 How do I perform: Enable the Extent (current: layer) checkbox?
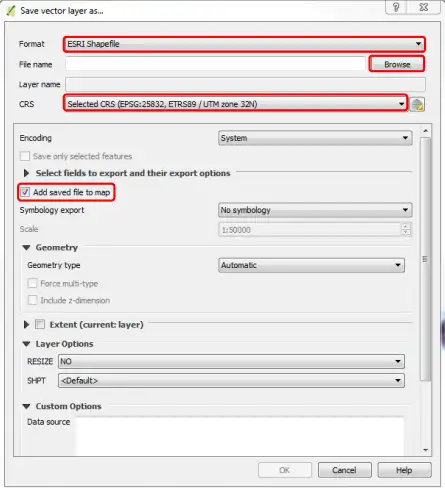tap(40, 324)
